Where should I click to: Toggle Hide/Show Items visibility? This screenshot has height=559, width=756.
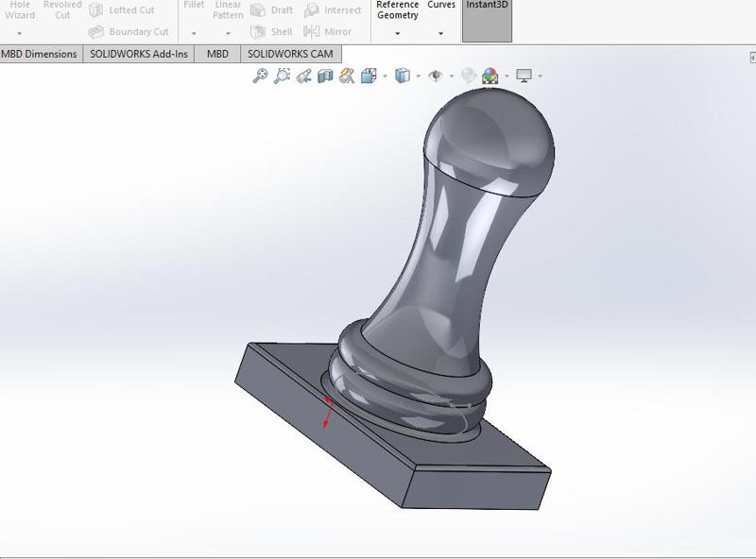[x=437, y=77]
